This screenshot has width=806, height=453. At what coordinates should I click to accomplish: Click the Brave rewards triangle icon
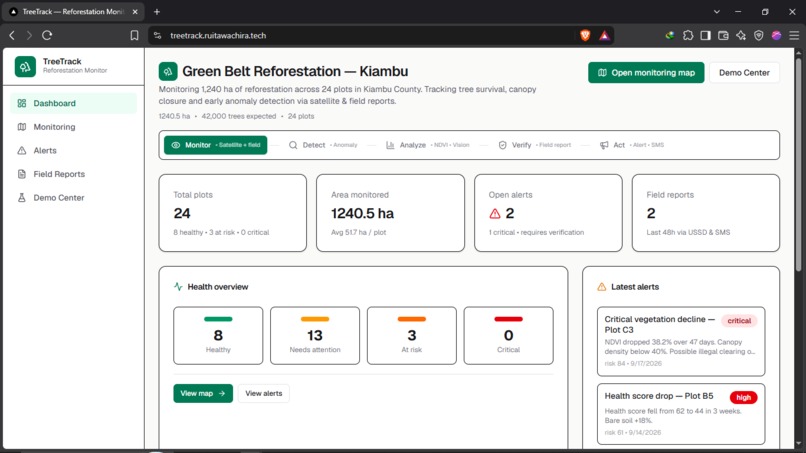point(604,35)
